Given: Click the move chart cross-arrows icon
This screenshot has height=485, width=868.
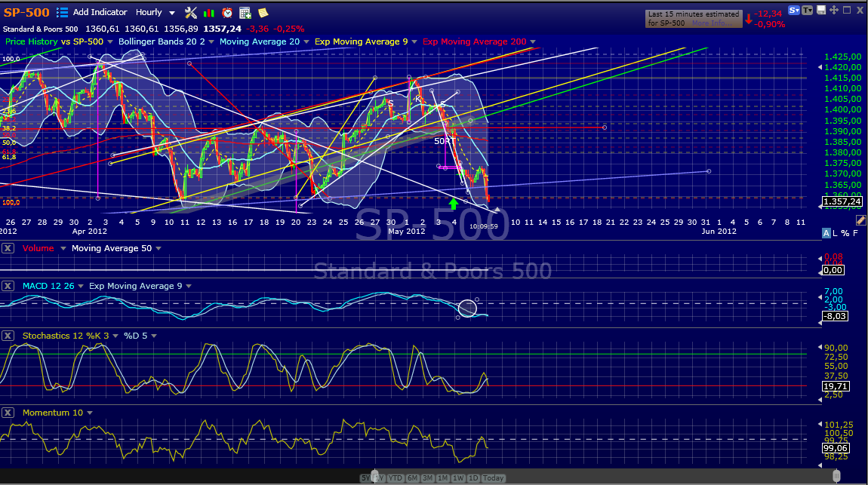Looking at the screenshot, I should pyautogui.click(x=834, y=10).
